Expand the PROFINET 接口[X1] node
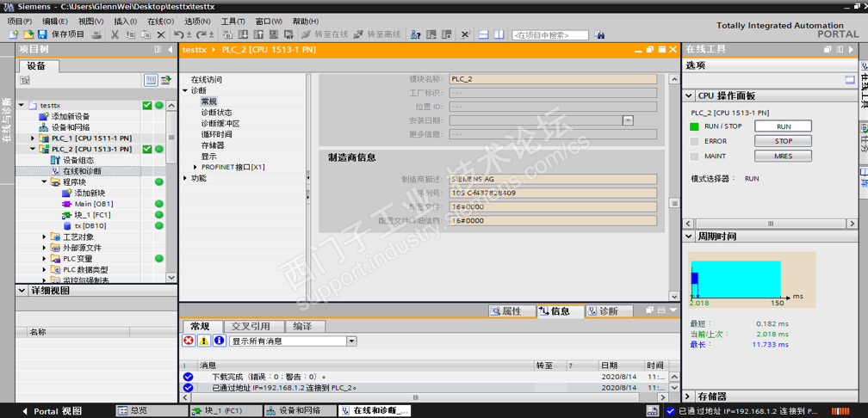This screenshot has width=868, height=418. pos(195,167)
